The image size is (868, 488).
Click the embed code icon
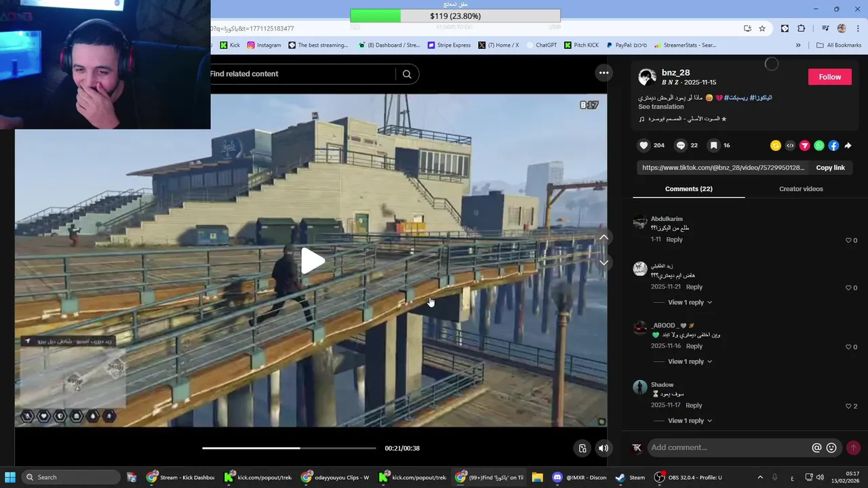click(x=790, y=146)
